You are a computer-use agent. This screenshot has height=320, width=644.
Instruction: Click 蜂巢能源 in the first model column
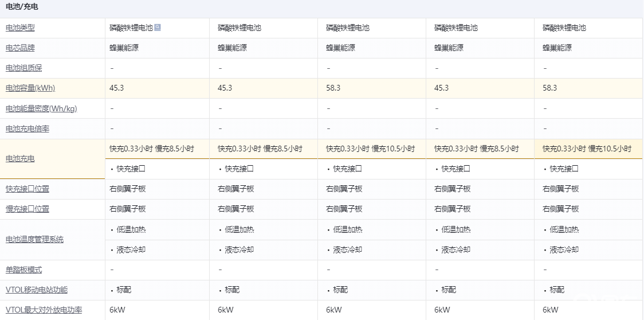(124, 48)
